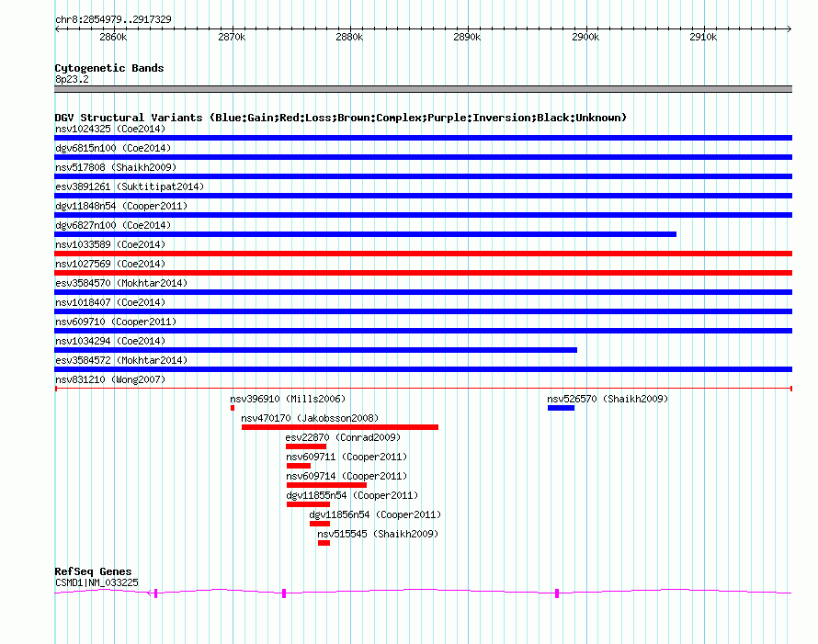The width and height of the screenshot is (818, 644).
Task: Click the chr8:2854979..2917329 region label
Action: click(x=113, y=19)
